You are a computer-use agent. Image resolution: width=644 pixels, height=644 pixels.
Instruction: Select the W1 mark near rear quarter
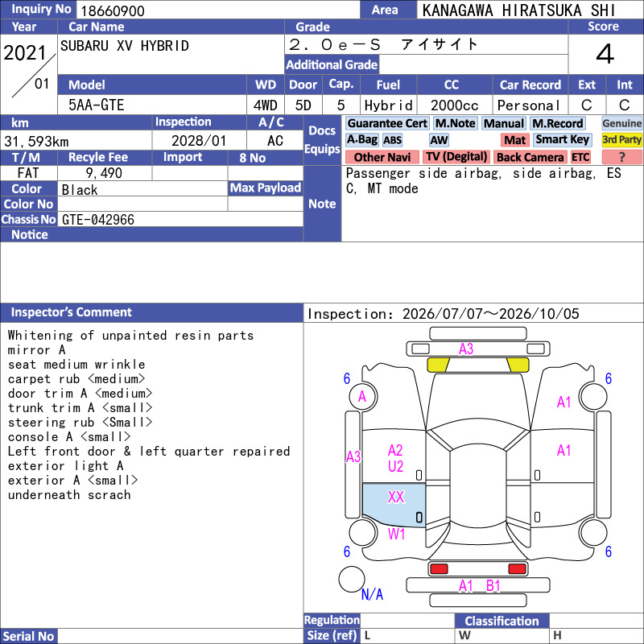[396, 535]
